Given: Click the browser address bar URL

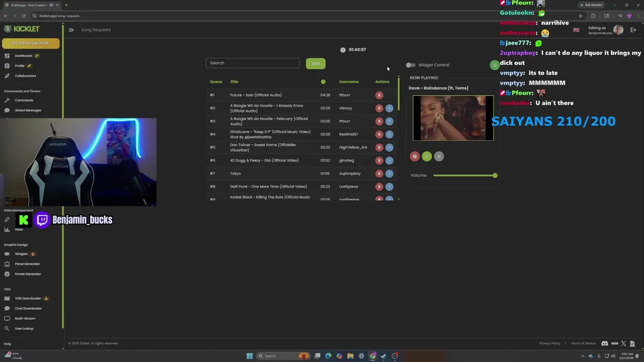Looking at the screenshot, I should [x=59, y=16].
